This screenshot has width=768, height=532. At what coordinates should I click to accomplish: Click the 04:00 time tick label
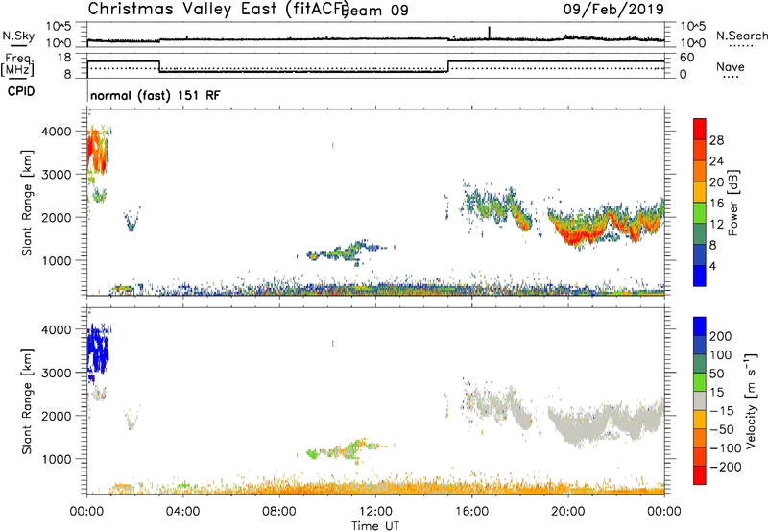coord(182,512)
